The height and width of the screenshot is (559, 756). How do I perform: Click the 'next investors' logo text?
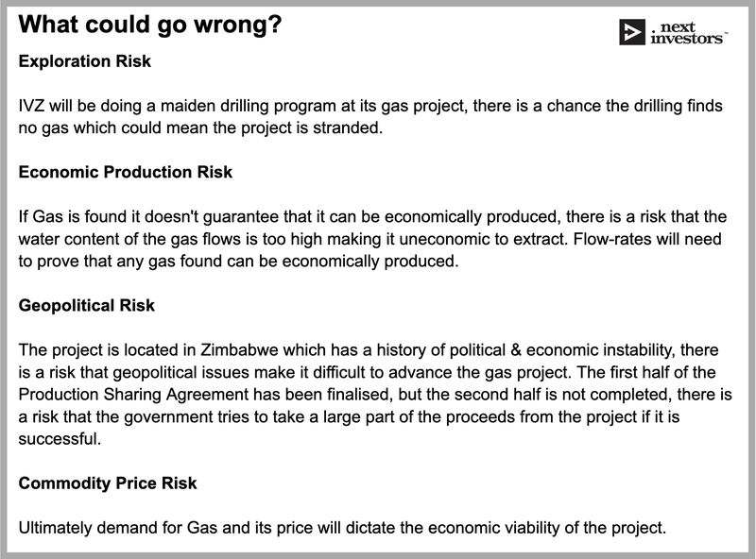tap(687, 33)
